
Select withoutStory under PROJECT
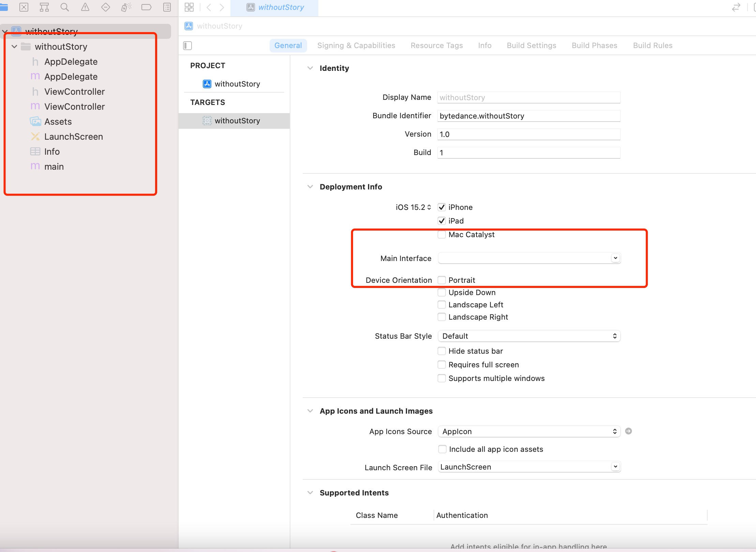pyautogui.click(x=237, y=84)
